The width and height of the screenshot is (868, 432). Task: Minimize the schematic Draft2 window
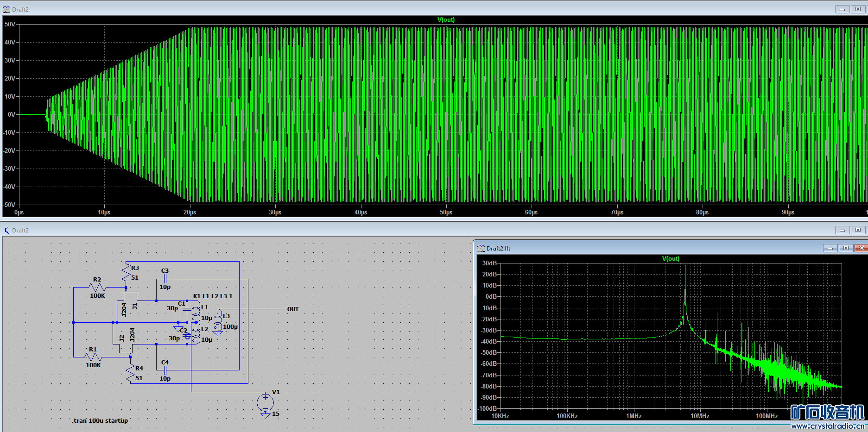[x=842, y=230]
